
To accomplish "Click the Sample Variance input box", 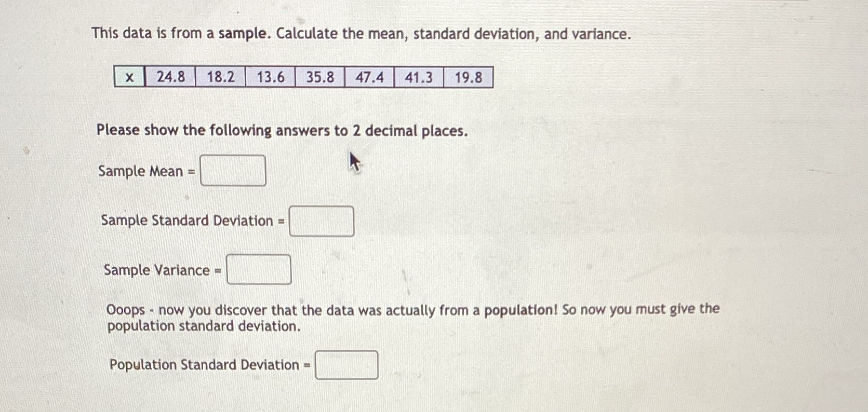I will tap(258, 269).
